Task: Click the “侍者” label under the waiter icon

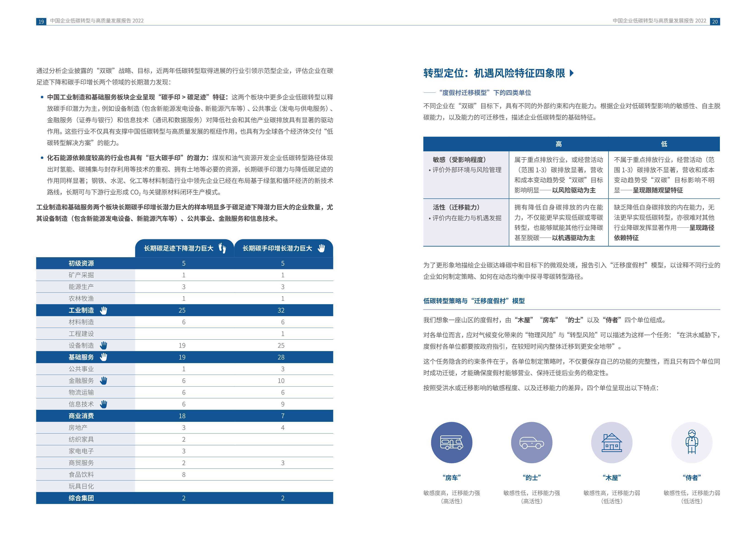Action: coord(692,477)
